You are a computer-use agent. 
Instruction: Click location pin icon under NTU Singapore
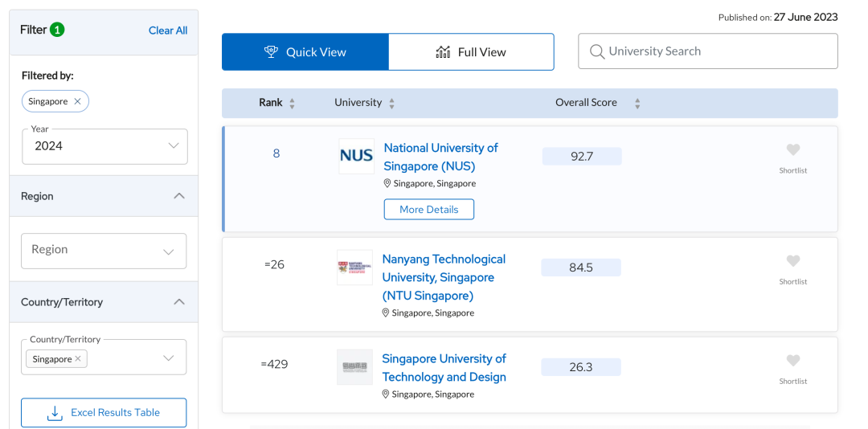tap(386, 313)
